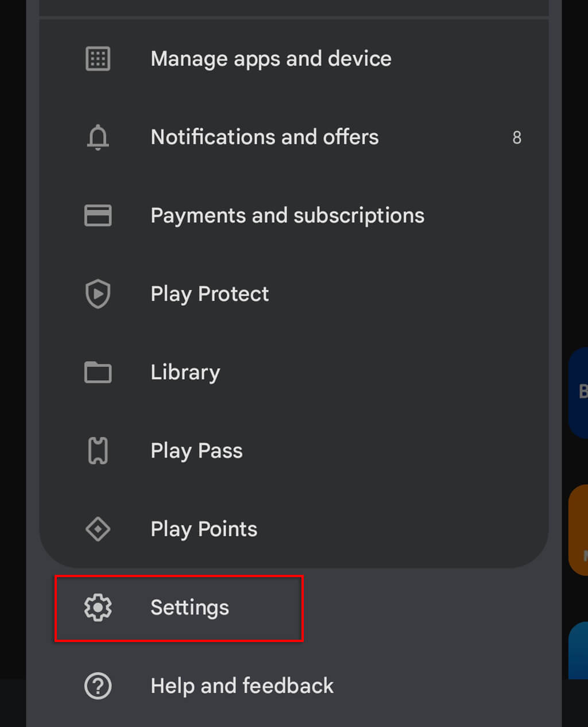The image size is (588, 727).
Task: Tap the Play Protect shield icon
Action: pos(98,294)
